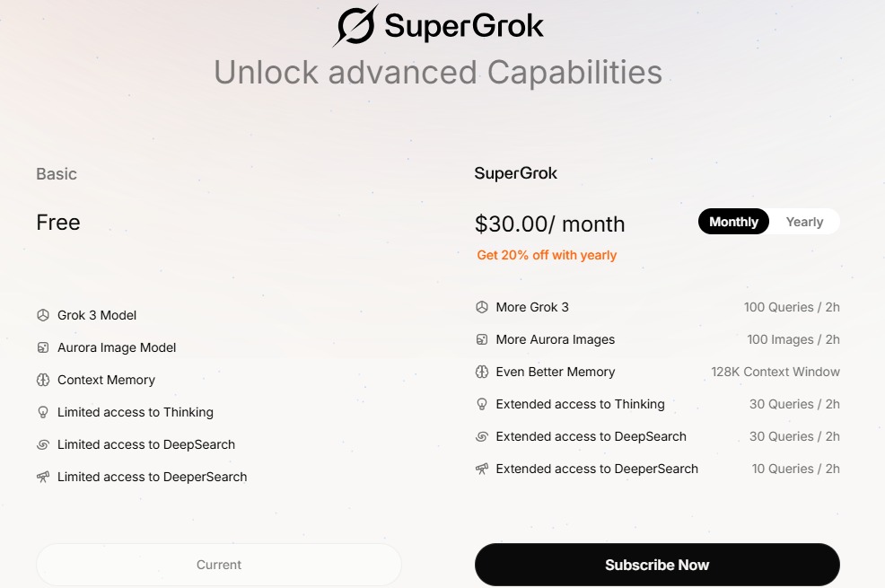Select the icon next to More Grok 3
The height and width of the screenshot is (588, 885).
(x=481, y=307)
